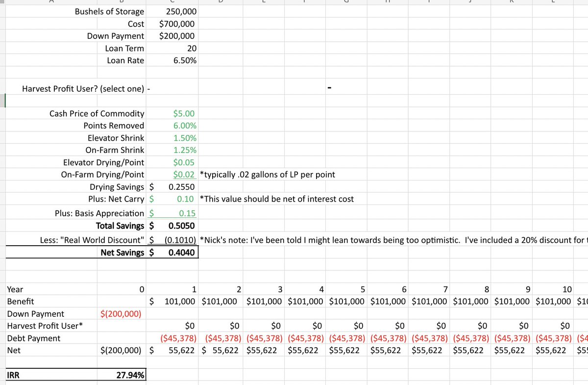Viewport: 588px width, 385px height.
Task: Click the Elevator Shrink label
Action: [x=116, y=138]
